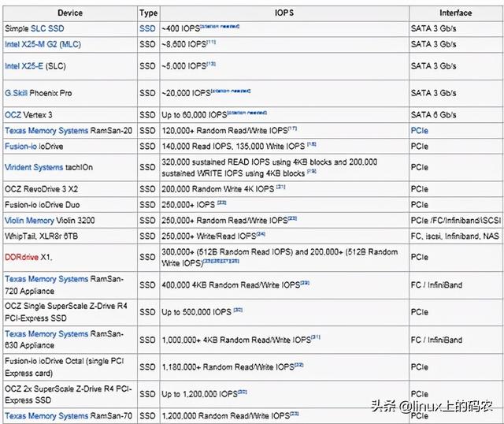Select 'FC / InfiniBand' in RamSan-630 row
Image resolution: width=504 pixels, height=424 pixels.
pyautogui.click(x=436, y=340)
